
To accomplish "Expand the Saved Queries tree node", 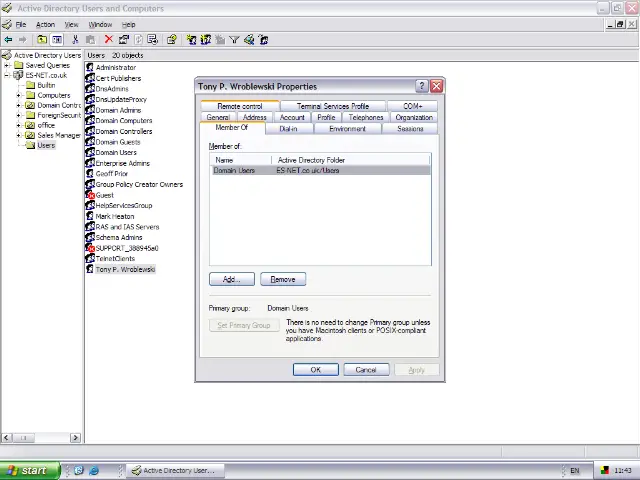I will [x=7, y=65].
